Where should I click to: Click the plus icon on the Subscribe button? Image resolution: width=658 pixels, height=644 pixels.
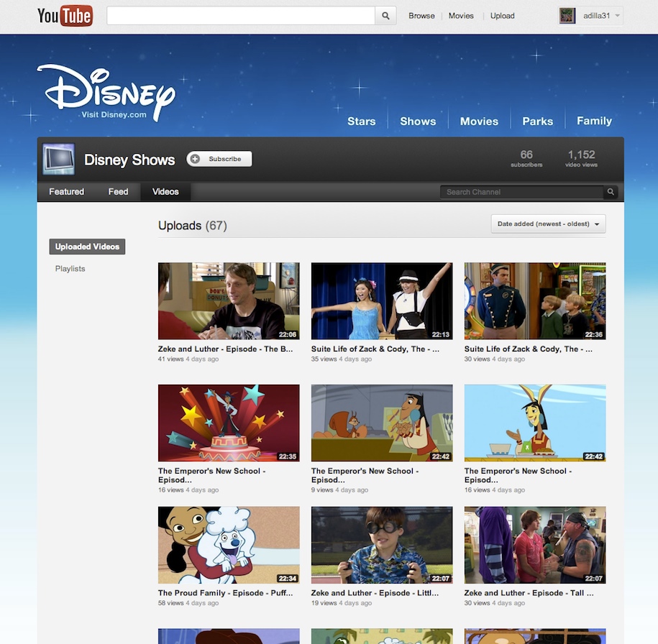tap(195, 159)
